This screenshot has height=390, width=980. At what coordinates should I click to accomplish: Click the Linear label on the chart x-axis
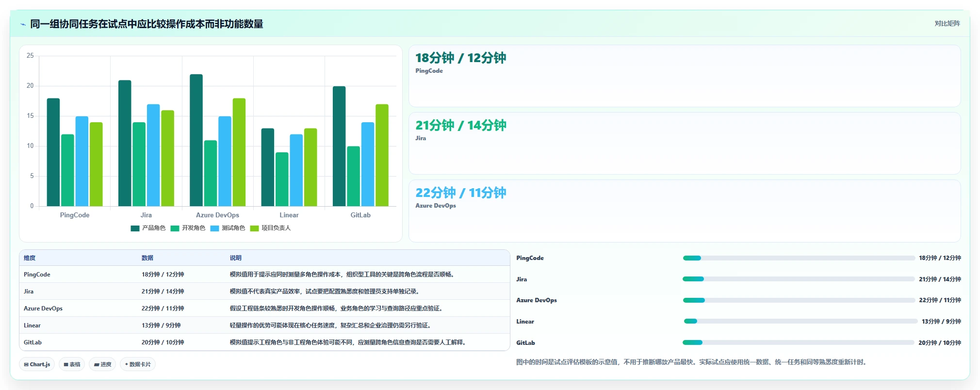[289, 215]
